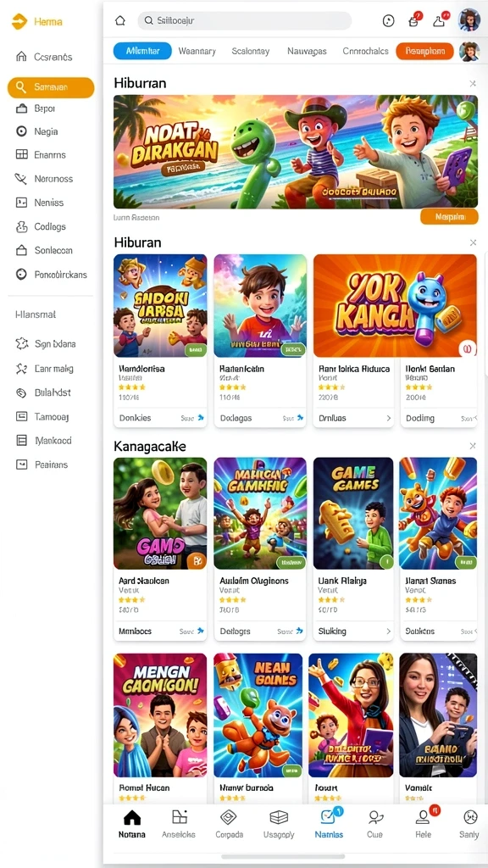Click Dodagas on the Ratientcatin card
This screenshot has width=488, height=868.
(x=236, y=418)
